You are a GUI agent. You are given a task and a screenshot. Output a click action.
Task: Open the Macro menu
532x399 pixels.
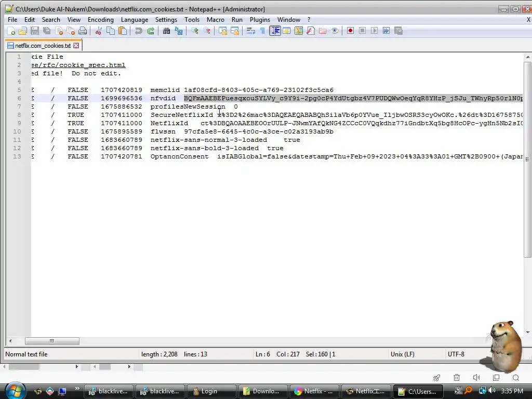(x=216, y=20)
